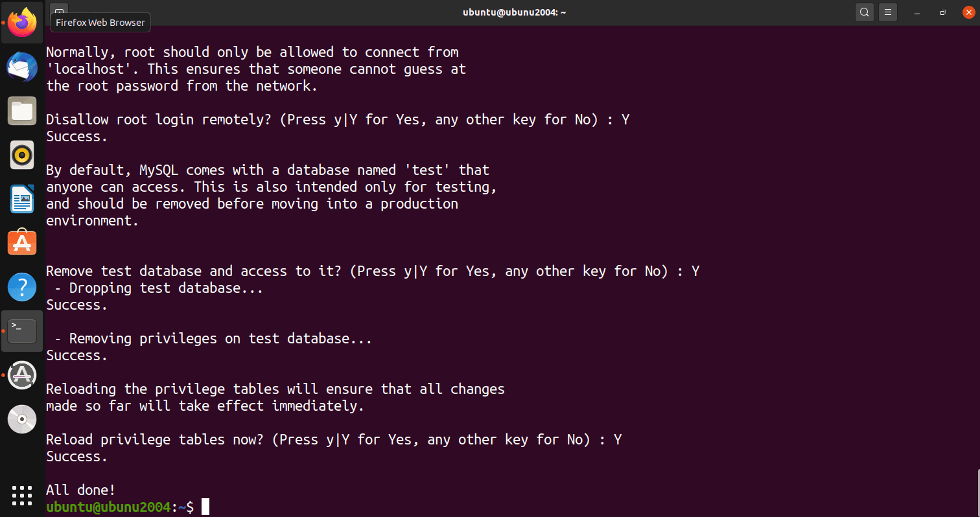Click the terminal scrollbar
The image size is (980, 517).
coord(977,492)
